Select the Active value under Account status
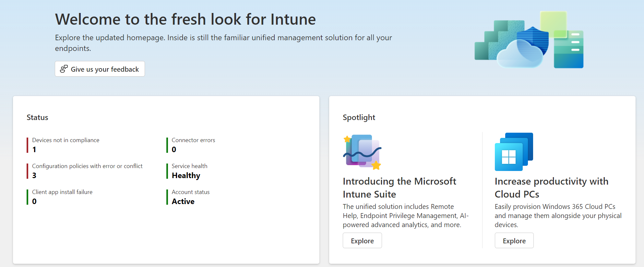The width and height of the screenshot is (644, 267). click(x=183, y=201)
